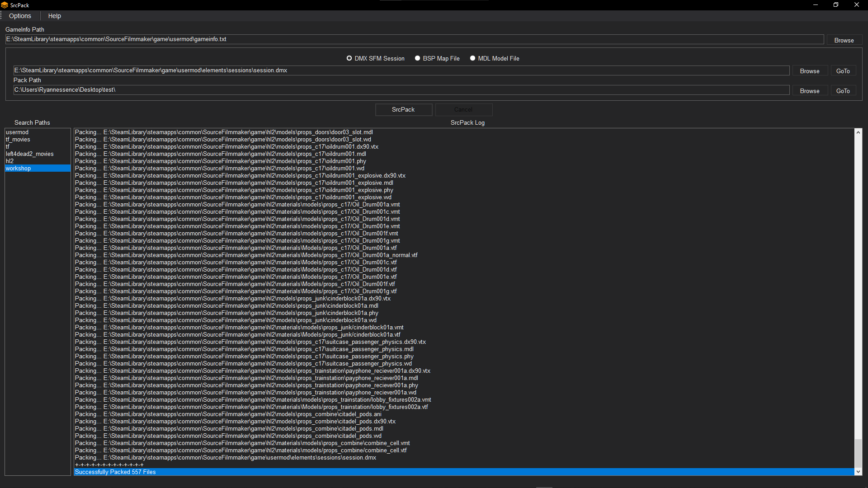868x488 pixels.
Task: Click the log scrollbar thumb
Action: point(858,453)
